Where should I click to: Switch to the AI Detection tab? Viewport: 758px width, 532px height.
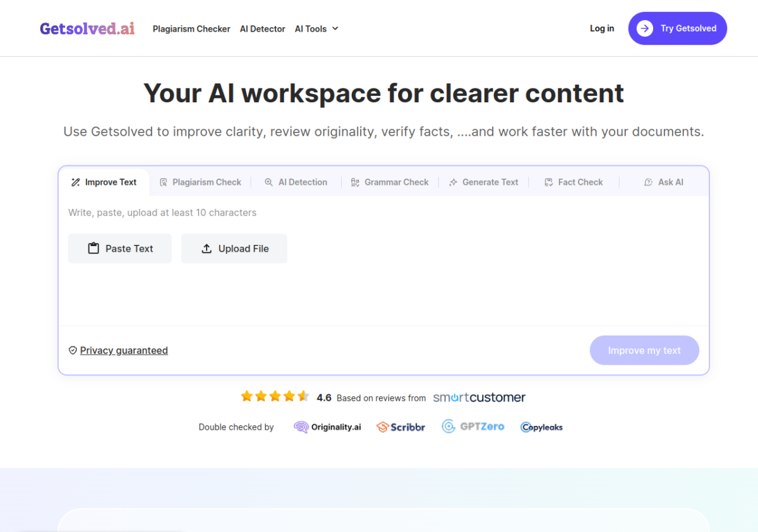[296, 182]
